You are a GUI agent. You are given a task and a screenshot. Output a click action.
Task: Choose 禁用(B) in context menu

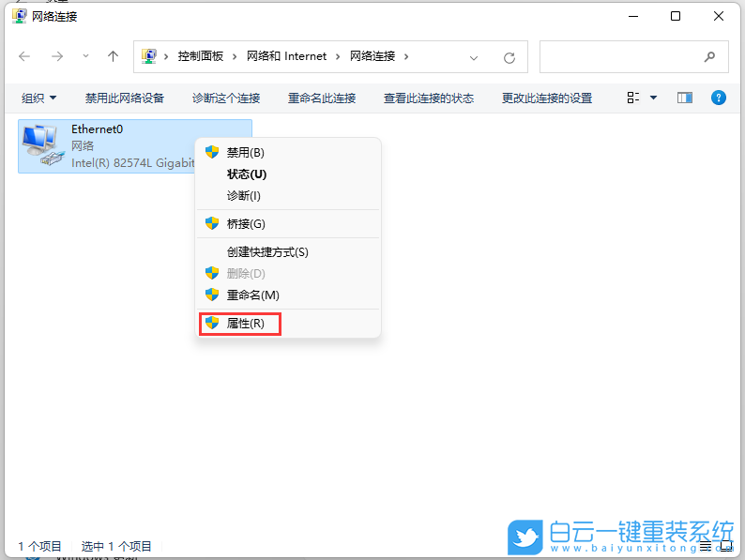pos(288,153)
